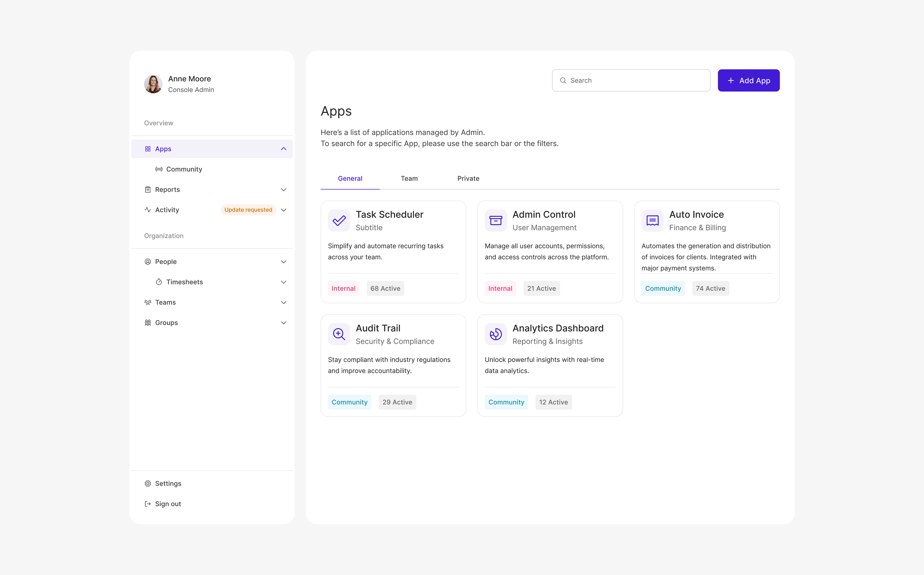The width and height of the screenshot is (924, 575).
Task: Expand the People section chevron
Action: click(x=283, y=262)
